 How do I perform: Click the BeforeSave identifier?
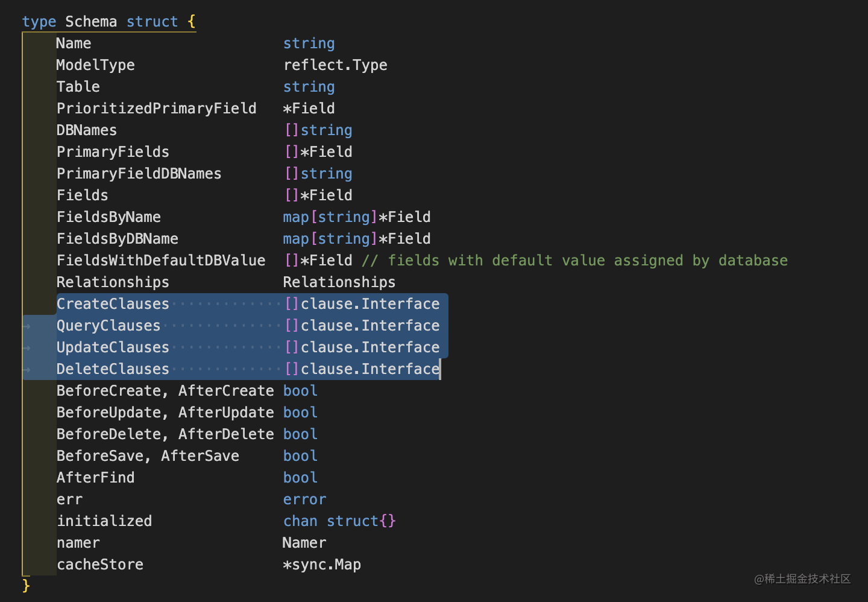coord(99,456)
